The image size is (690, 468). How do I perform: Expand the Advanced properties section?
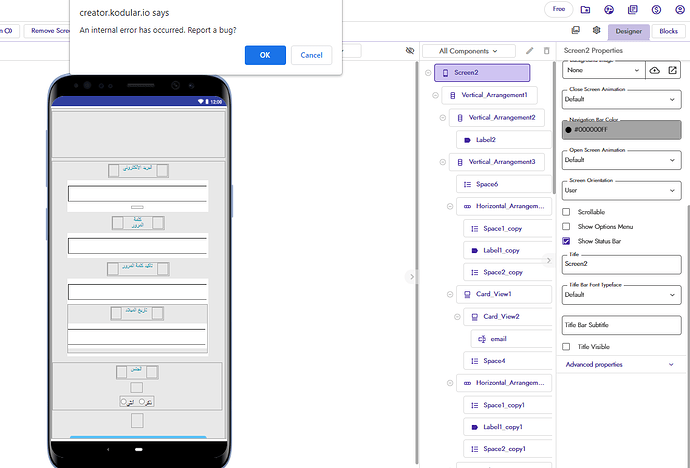(x=621, y=365)
